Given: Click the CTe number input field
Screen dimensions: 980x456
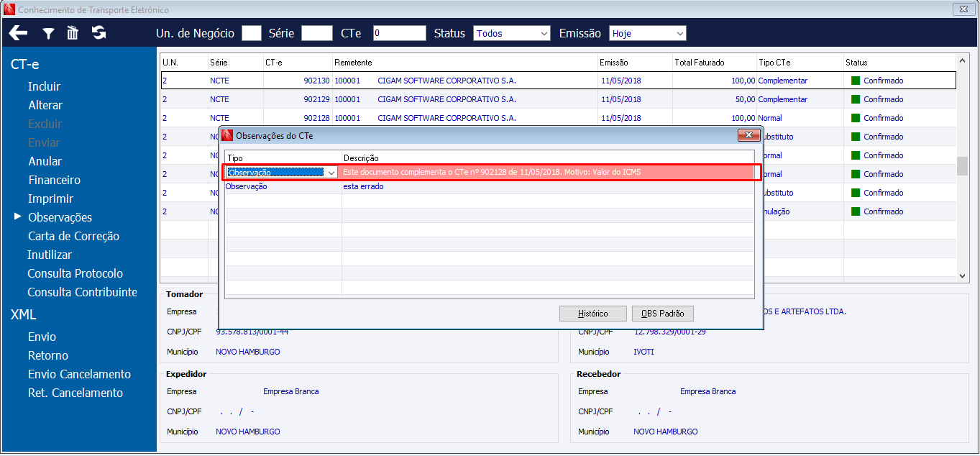Looking at the screenshot, I should coord(400,33).
